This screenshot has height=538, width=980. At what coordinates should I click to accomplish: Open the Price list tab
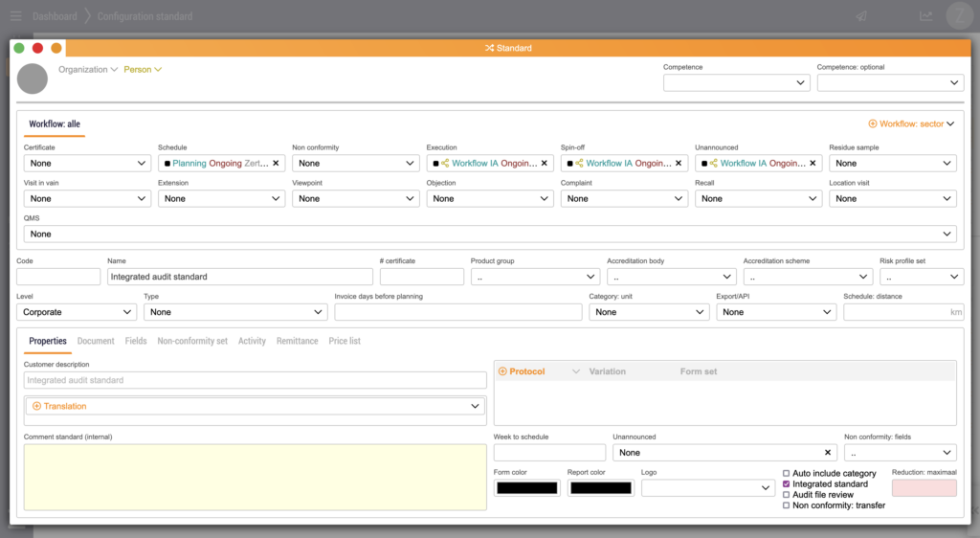pos(345,341)
